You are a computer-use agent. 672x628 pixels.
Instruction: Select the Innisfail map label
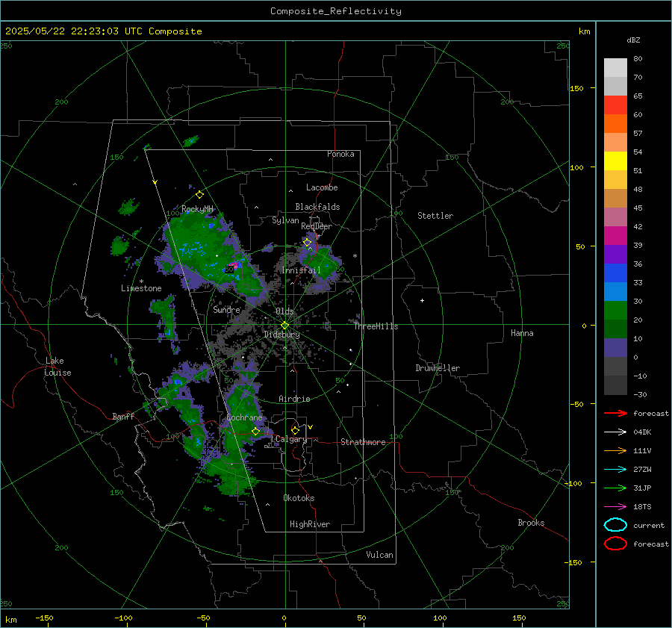pos(301,270)
